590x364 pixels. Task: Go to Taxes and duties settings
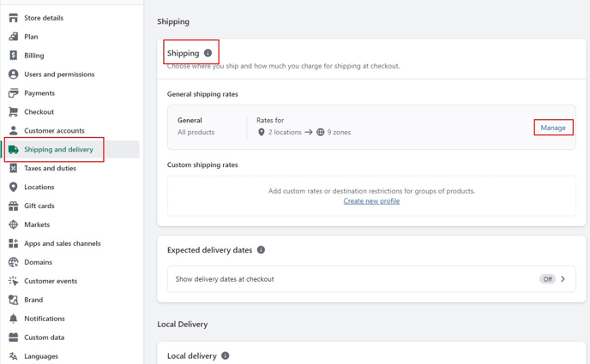coord(50,168)
